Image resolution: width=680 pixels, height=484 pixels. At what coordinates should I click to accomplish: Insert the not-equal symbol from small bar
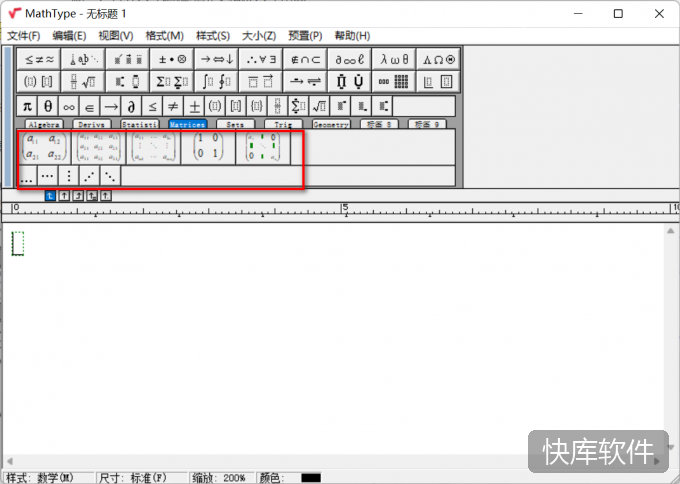pyautogui.click(x=173, y=106)
